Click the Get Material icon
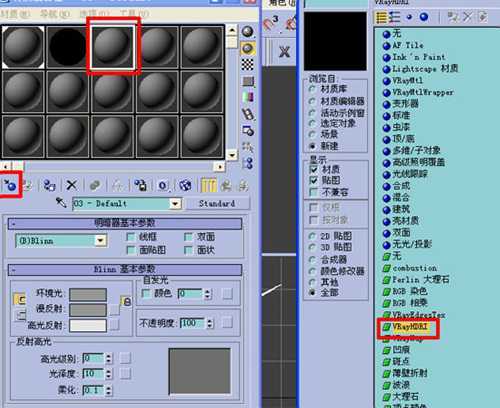This screenshot has width=500, height=408. tap(10, 185)
